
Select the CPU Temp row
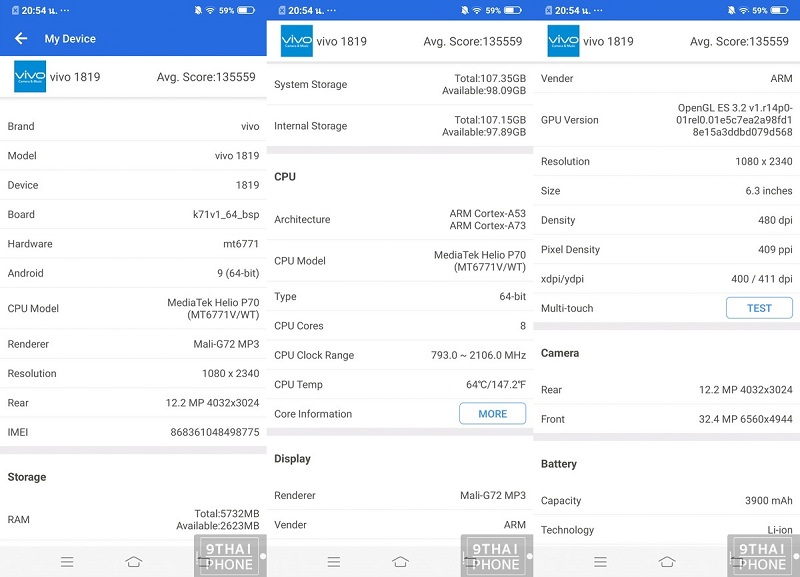point(400,385)
